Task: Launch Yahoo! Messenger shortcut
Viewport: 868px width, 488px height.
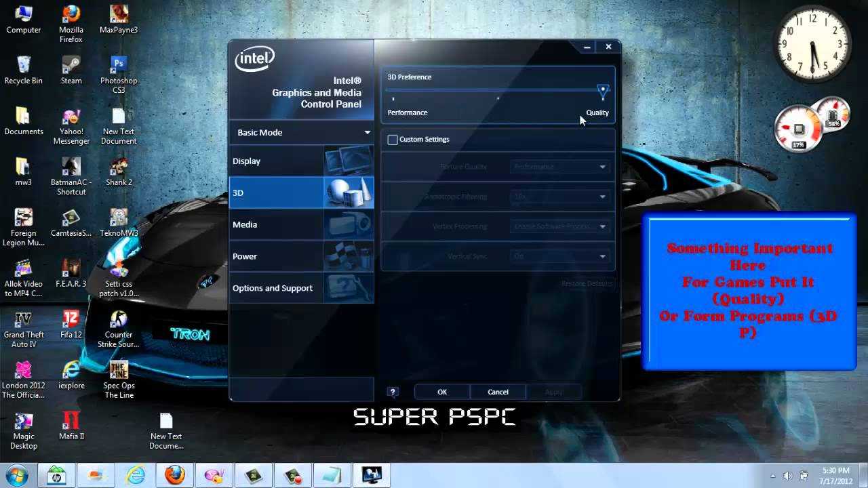Action: 71,126
